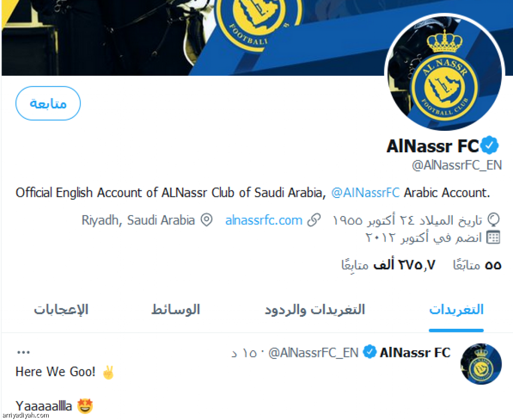Click the متابعة follow button
Screen dimensions: 513x420
pyautogui.click(x=48, y=103)
